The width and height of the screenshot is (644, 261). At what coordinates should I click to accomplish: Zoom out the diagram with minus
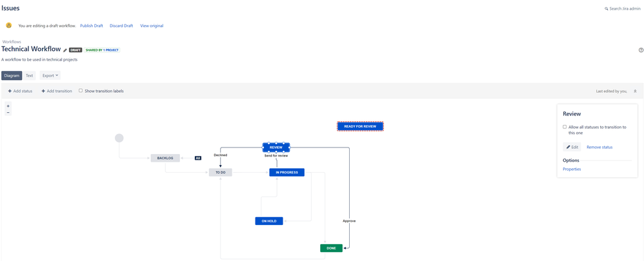click(x=8, y=112)
